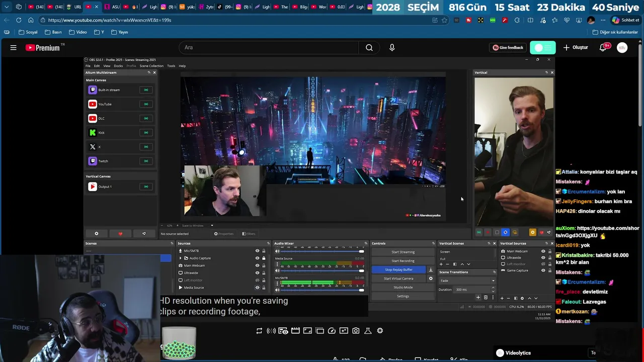Open transition three-dot options menu
Image resolution: width=644 pixels, height=362 pixels.
click(493, 297)
